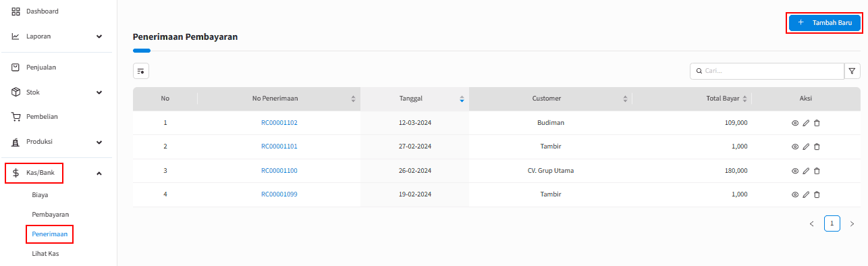Expand the Stok menu chevron
Viewport: 868px width, 266px height.
(99, 92)
